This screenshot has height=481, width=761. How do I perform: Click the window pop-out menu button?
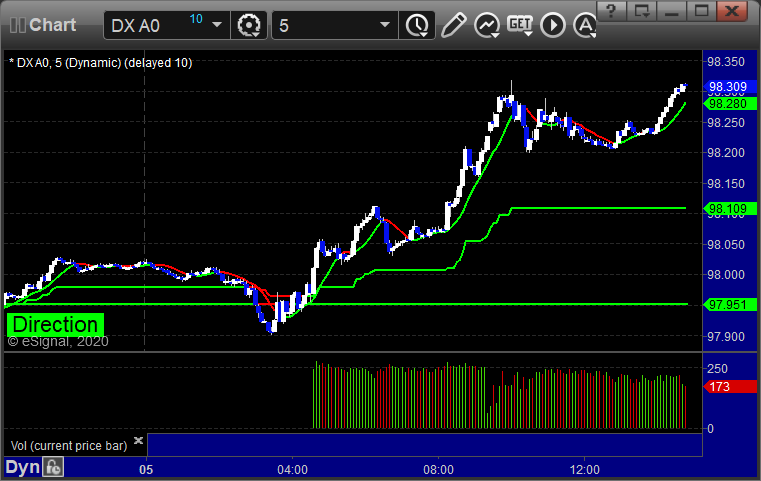click(642, 11)
